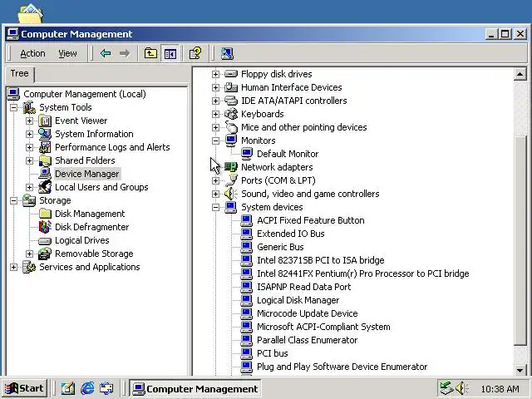Toggle the Show/Hide Console Tree button
Image resolution: width=532 pixels, height=399 pixels.
[x=170, y=53]
